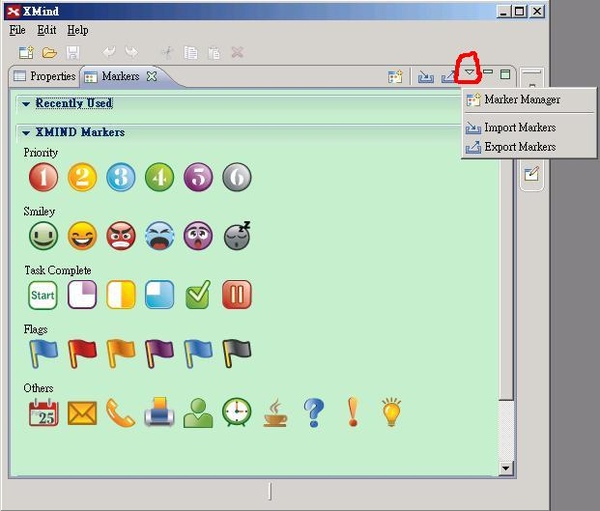
Task: Choose the red pause task marker
Action: (x=237, y=295)
